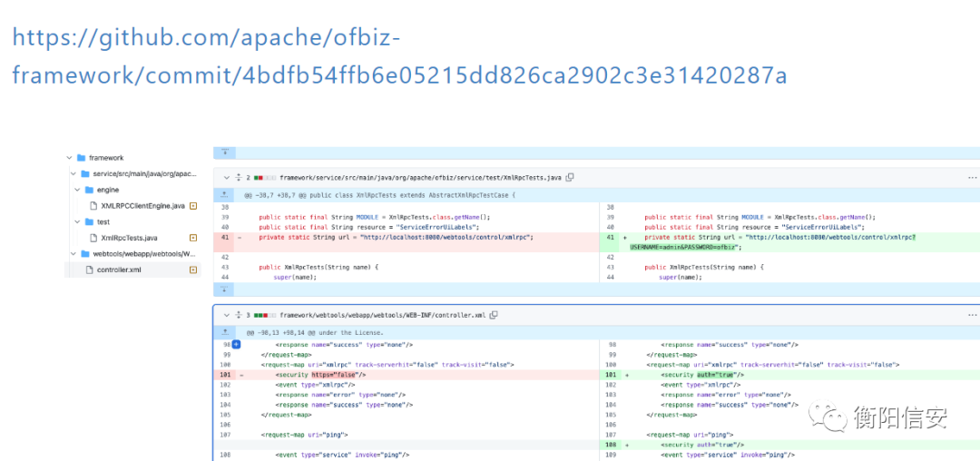Expand all lines of XmlRpcTests.java diff
Viewport: 980px width, 461px height.
(238, 177)
